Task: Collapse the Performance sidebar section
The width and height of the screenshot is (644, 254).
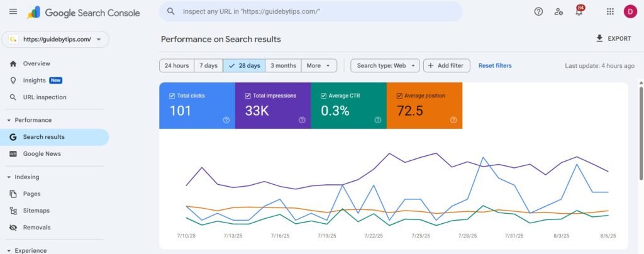Action: (9, 120)
